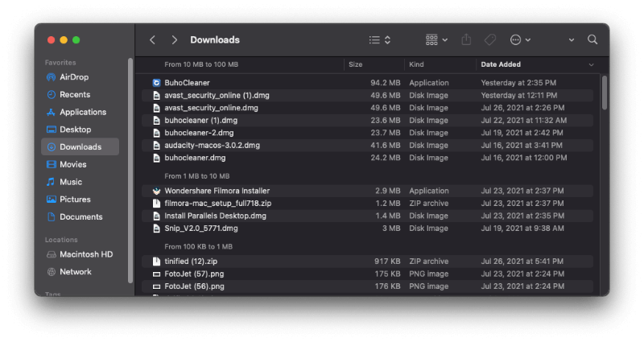
Task: Select filmora-mac_setup_full718.zip file
Action: click(217, 204)
